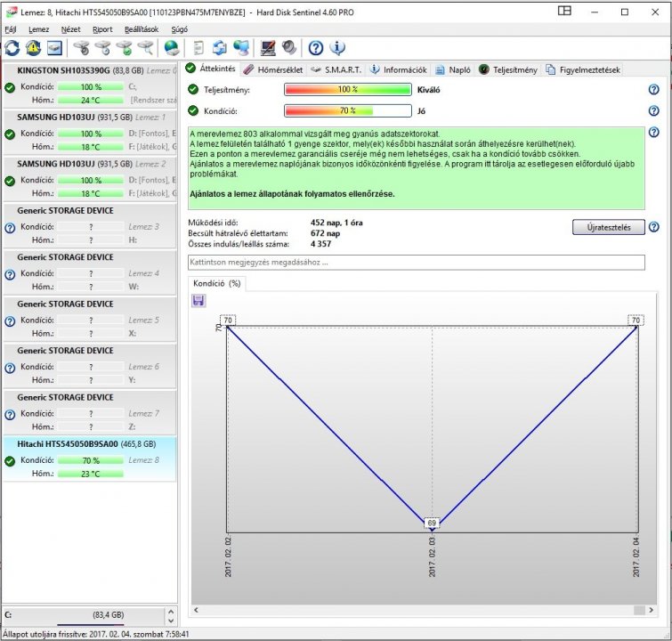Click the blue info 'i' toolbar icon
The image size is (672, 641).
[337, 48]
